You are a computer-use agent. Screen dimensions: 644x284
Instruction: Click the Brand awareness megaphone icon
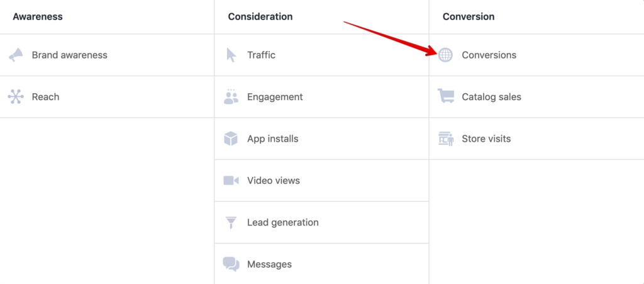click(16, 55)
